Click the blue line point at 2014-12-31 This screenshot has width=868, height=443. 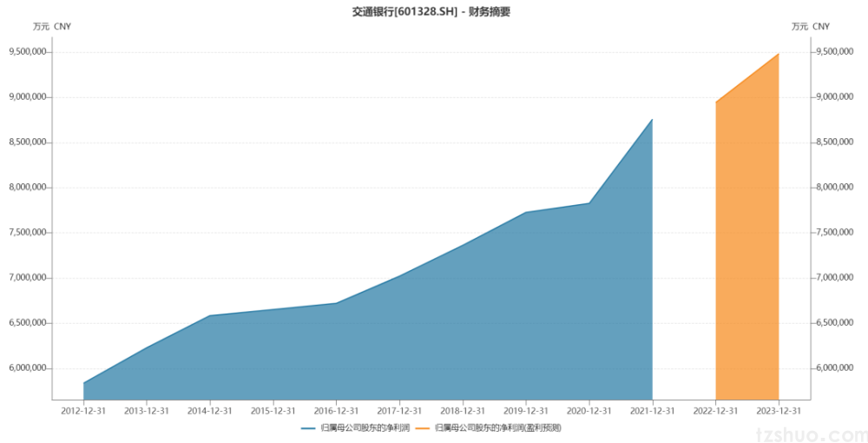click(210, 315)
